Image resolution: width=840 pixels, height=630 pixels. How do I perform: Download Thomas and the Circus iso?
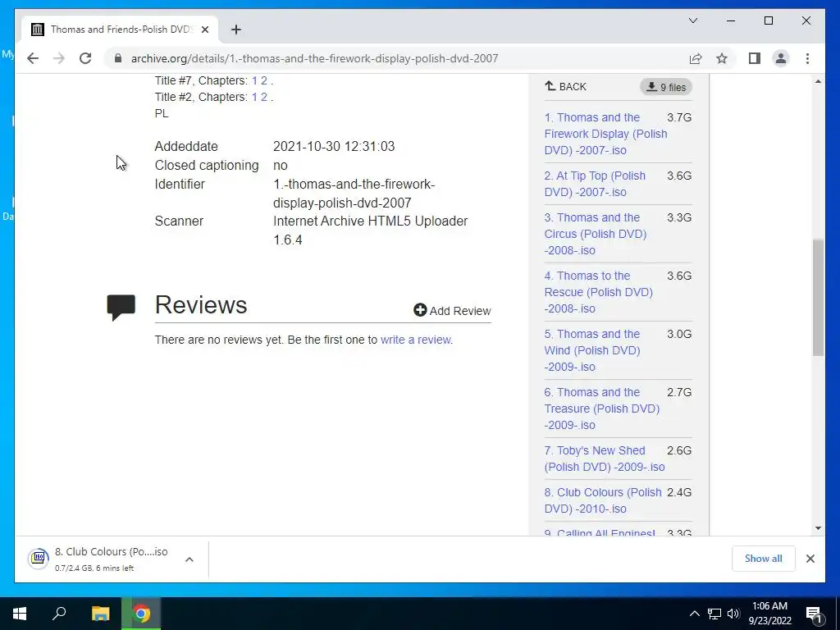pos(596,234)
